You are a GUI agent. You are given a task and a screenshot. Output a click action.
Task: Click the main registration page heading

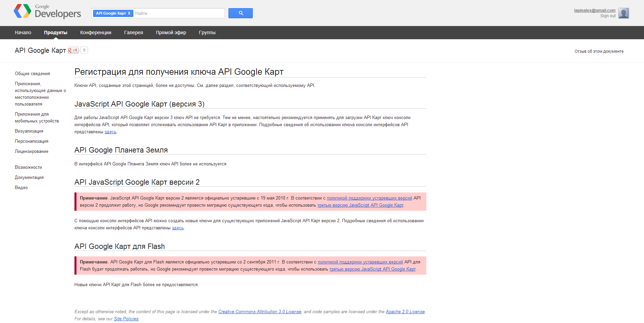[x=179, y=72]
